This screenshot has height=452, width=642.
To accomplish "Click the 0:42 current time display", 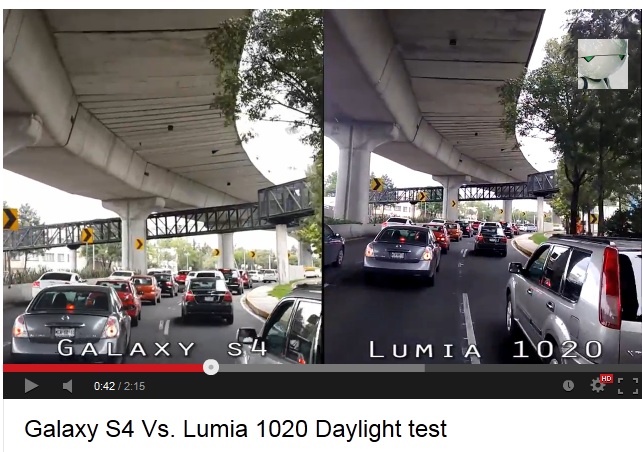I will [104, 386].
